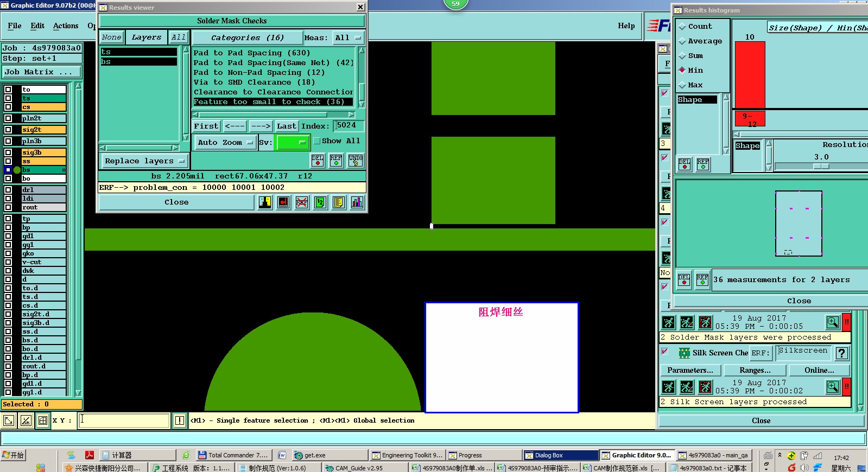Run Solder Mask check first running-man icon
Screen dimensions: 868x472
[669, 323]
